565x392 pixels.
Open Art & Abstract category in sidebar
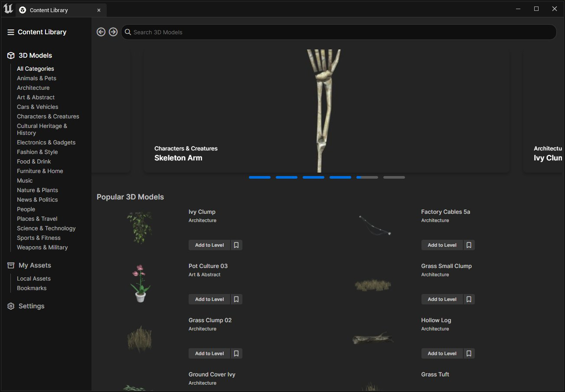36,97
